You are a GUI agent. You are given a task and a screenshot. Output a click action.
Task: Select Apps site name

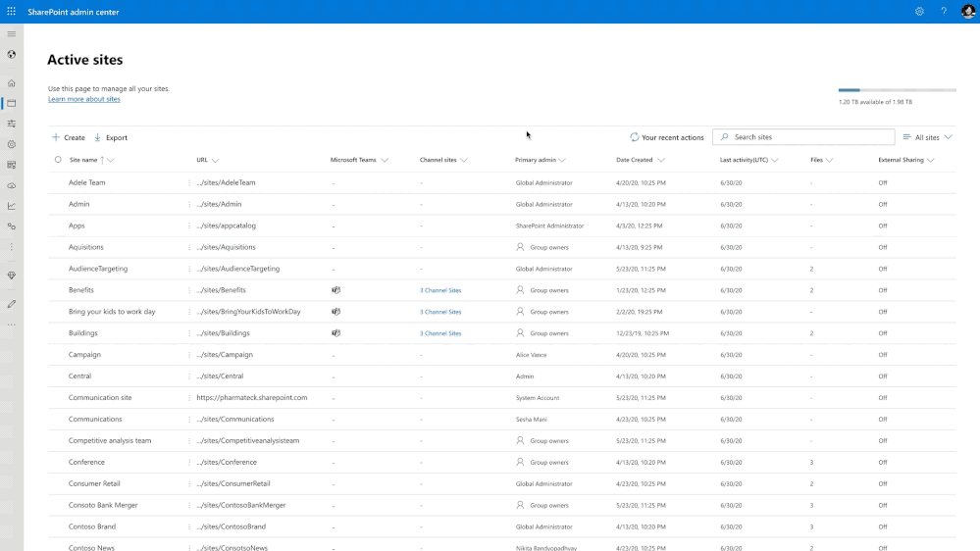77,225
